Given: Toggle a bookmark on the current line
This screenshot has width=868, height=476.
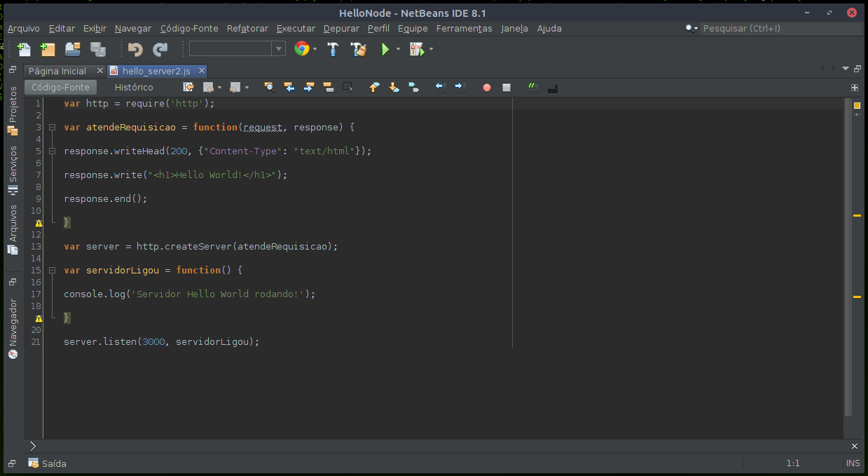Looking at the screenshot, I should click(413, 87).
